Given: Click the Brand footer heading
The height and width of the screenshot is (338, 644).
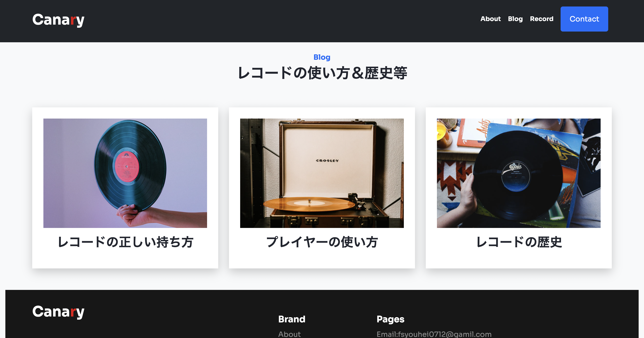Looking at the screenshot, I should (292, 319).
